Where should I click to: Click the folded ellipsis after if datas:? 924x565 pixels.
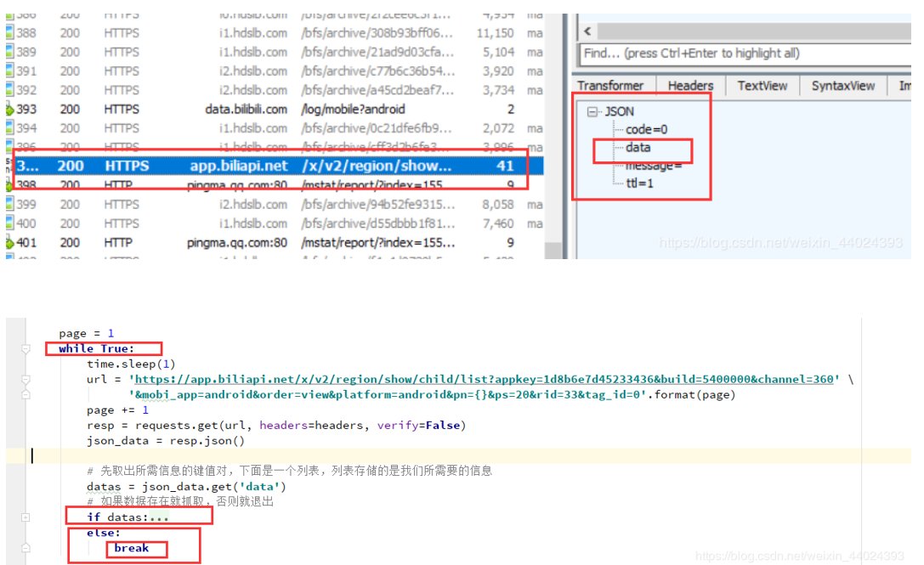158,517
